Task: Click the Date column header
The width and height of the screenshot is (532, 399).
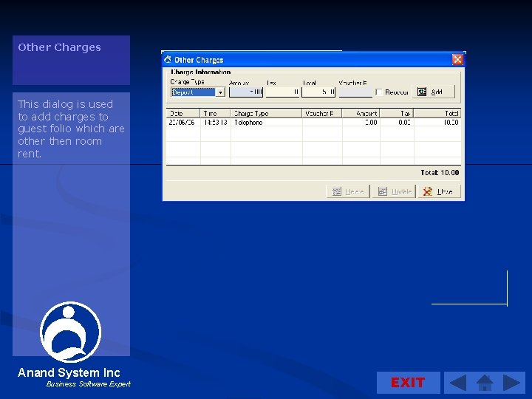Action: [x=183, y=113]
